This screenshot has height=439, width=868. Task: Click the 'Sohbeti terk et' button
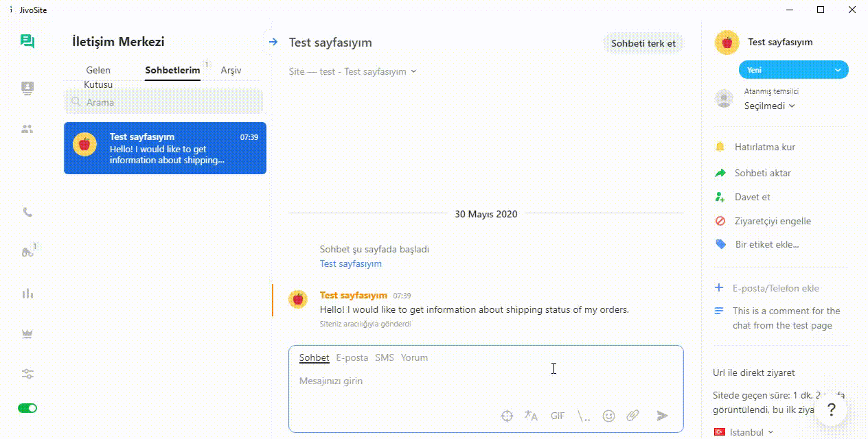pos(643,43)
